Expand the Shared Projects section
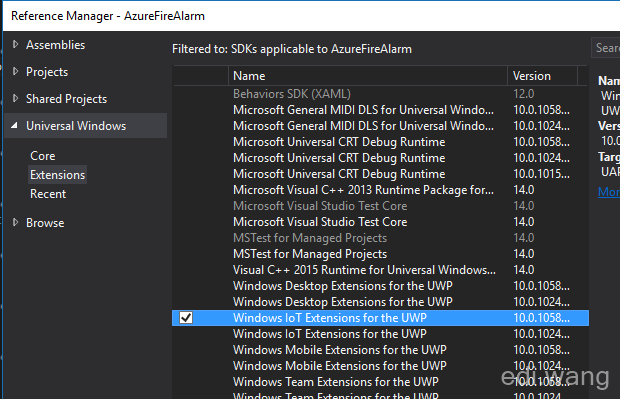This screenshot has height=399, width=620. [15, 98]
